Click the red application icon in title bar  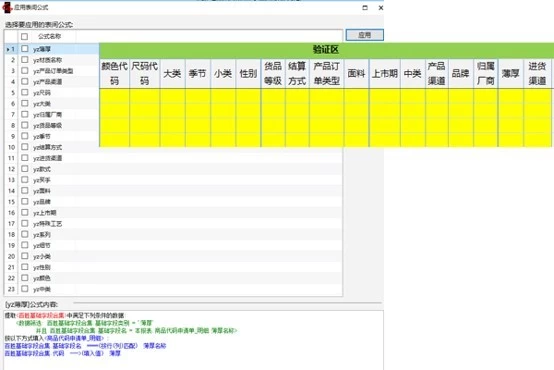click(x=7, y=7)
